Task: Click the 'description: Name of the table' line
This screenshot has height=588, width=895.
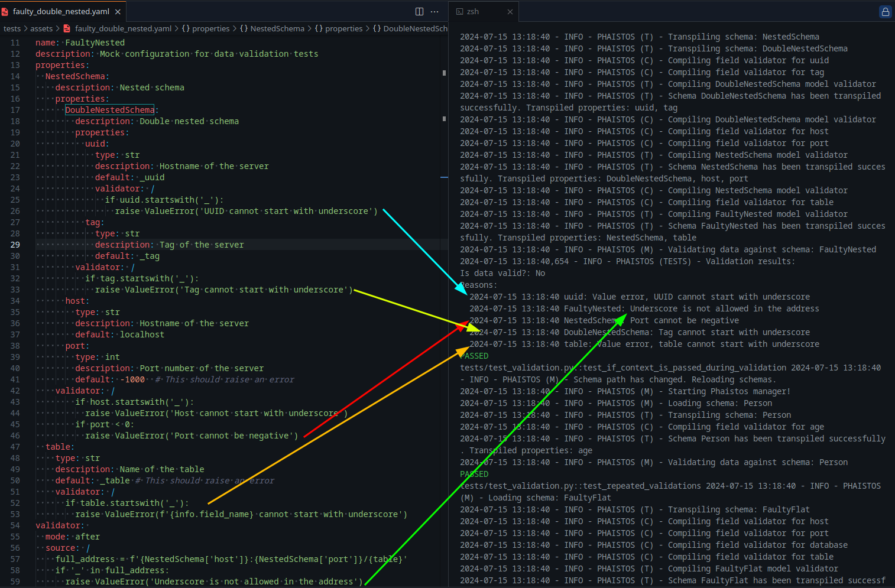Action: point(130,469)
